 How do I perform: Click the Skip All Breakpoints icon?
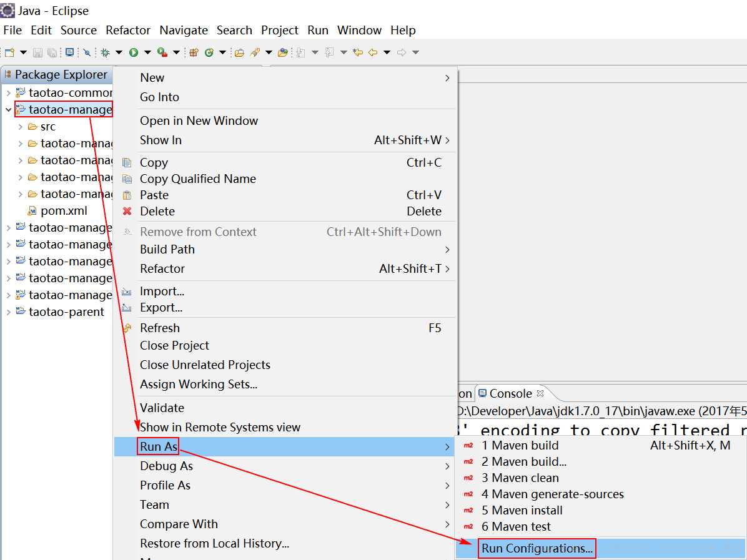pyautogui.click(x=87, y=52)
